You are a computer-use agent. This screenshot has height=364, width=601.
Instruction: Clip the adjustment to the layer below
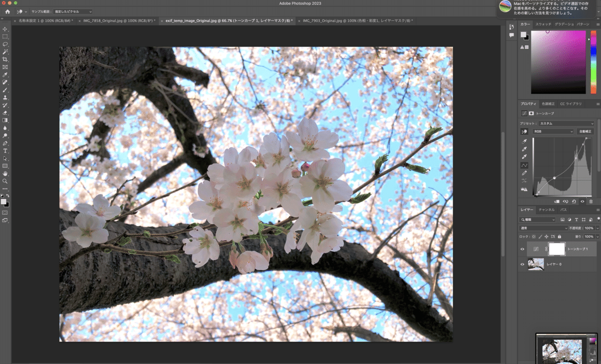(x=557, y=201)
